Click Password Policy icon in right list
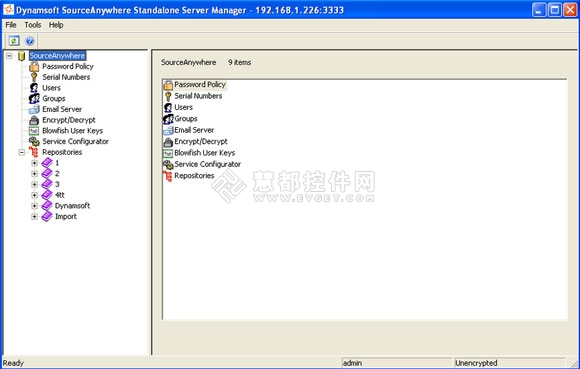This screenshot has width=580, height=369. point(168,85)
